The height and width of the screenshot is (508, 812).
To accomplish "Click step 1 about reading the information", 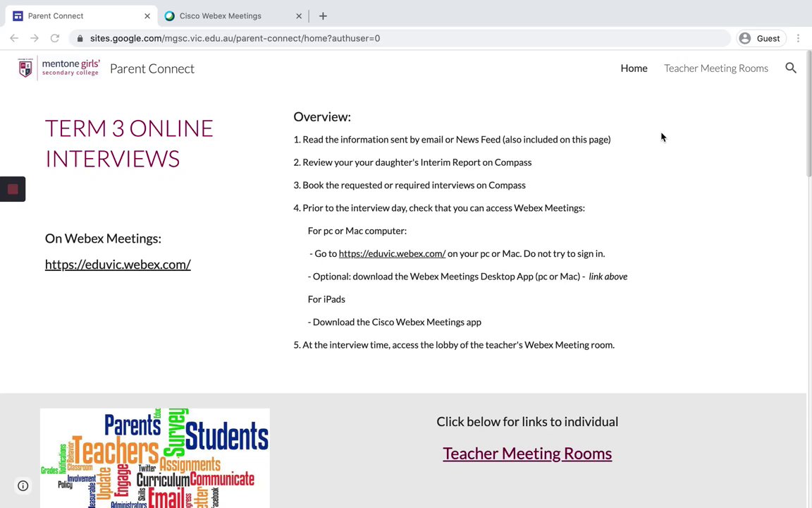I will [x=452, y=140].
